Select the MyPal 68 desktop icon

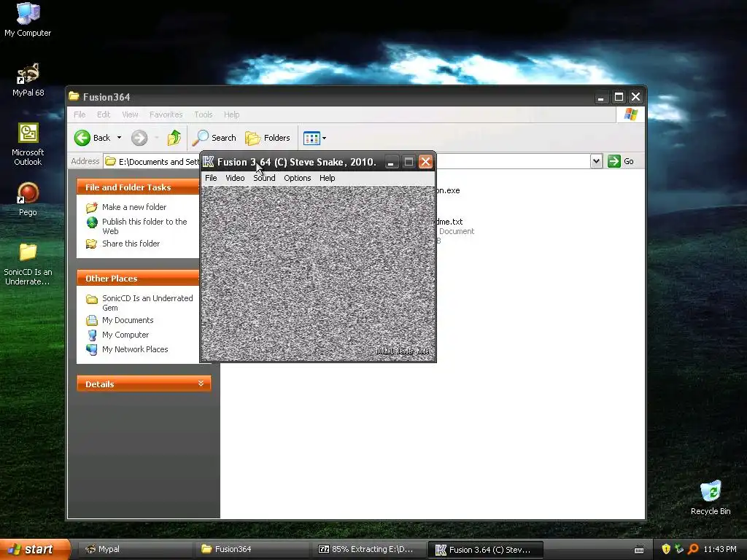click(x=28, y=79)
